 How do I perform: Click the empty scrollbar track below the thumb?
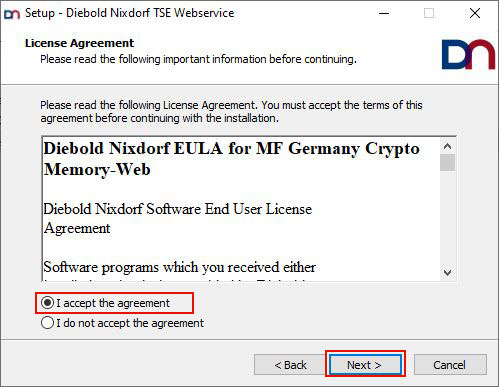[x=447, y=218]
